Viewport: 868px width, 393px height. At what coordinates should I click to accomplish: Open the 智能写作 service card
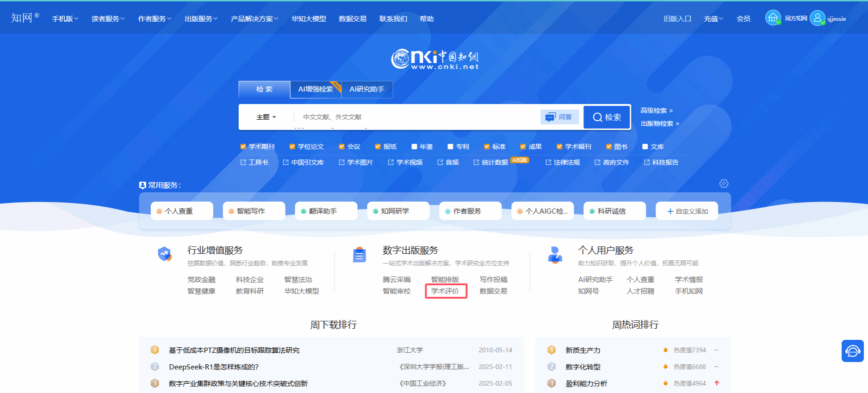click(x=254, y=211)
